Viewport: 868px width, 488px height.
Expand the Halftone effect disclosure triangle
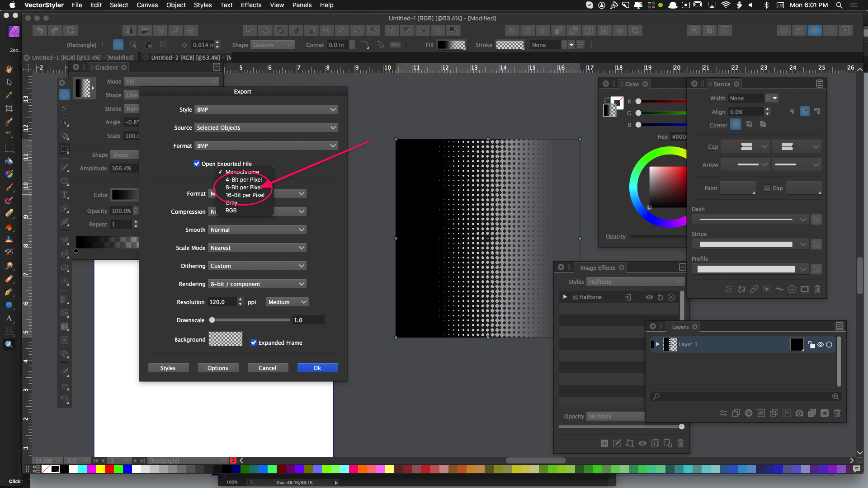click(x=565, y=297)
